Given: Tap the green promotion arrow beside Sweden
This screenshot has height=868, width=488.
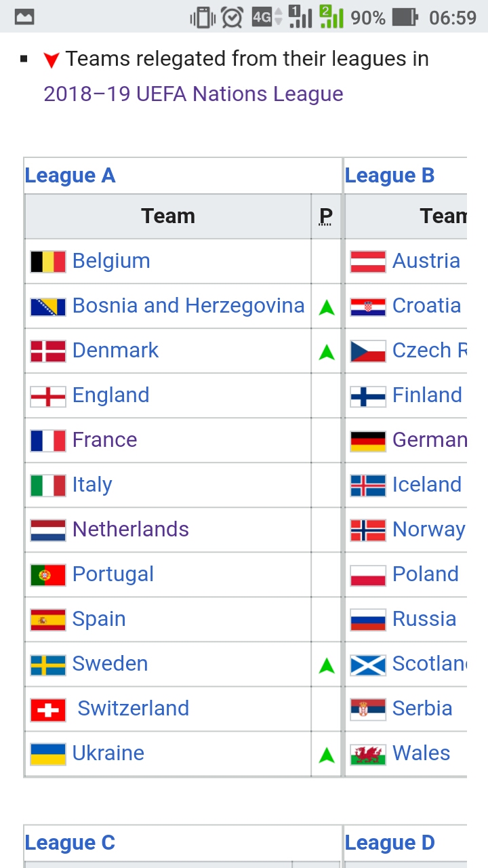Looking at the screenshot, I should (327, 665).
